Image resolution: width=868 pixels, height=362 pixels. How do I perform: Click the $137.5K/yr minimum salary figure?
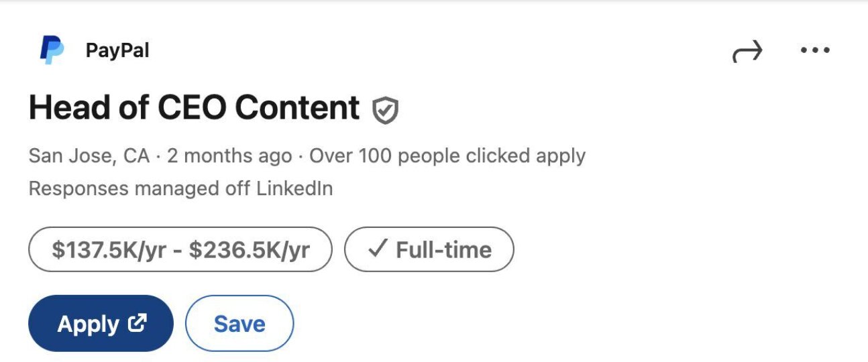click(x=109, y=250)
